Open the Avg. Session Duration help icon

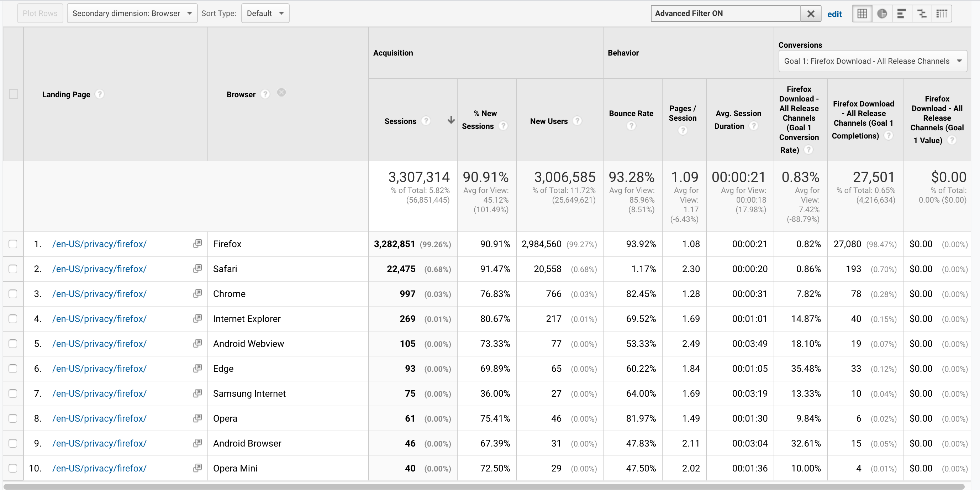[754, 126]
